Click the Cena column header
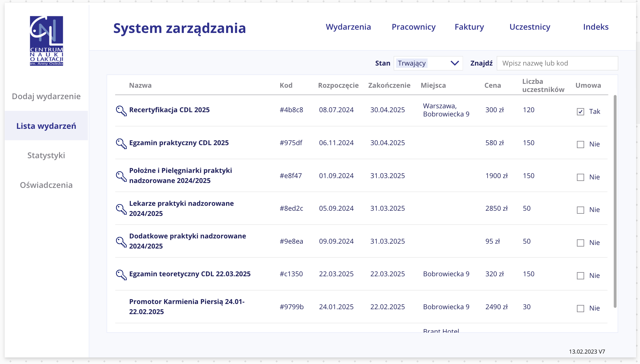 (x=493, y=85)
